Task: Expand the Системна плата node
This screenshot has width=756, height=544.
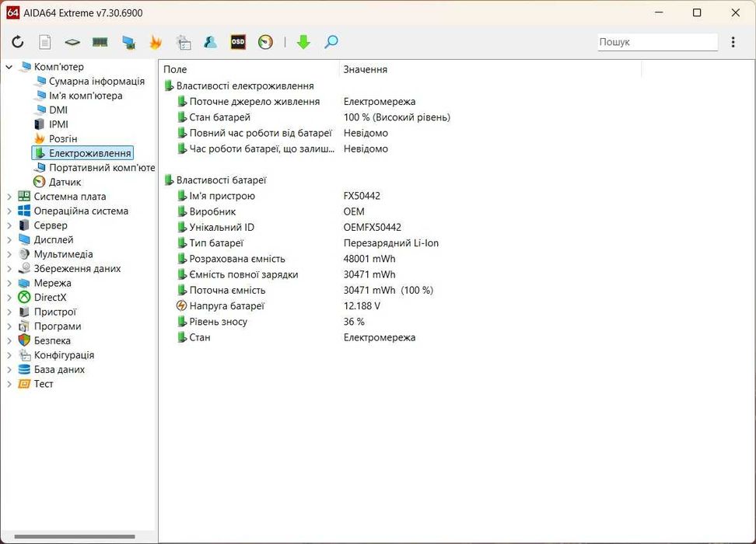Action: point(9,197)
